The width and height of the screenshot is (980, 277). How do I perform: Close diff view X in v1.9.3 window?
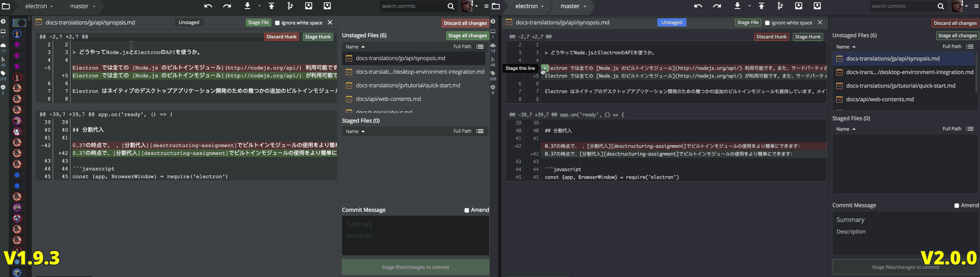(330, 23)
